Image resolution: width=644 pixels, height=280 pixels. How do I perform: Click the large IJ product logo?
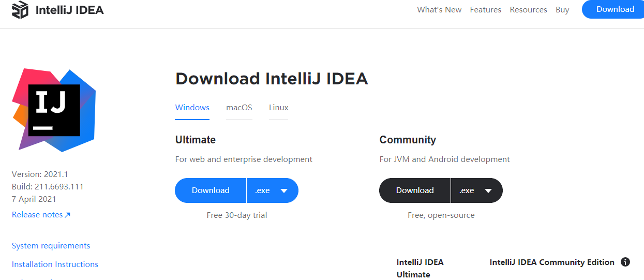54,110
